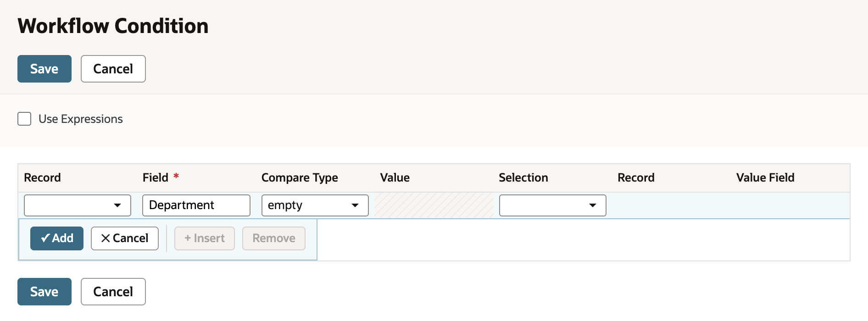Image resolution: width=868 pixels, height=321 pixels.
Task: Click the top Cancel button
Action: [113, 69]
